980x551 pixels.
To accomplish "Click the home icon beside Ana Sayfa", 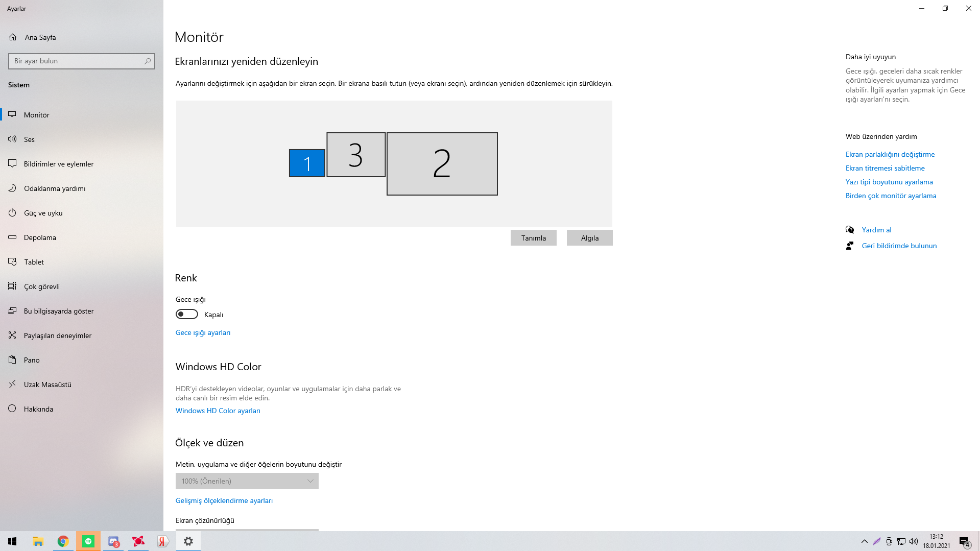I will (x=13, y=37).
